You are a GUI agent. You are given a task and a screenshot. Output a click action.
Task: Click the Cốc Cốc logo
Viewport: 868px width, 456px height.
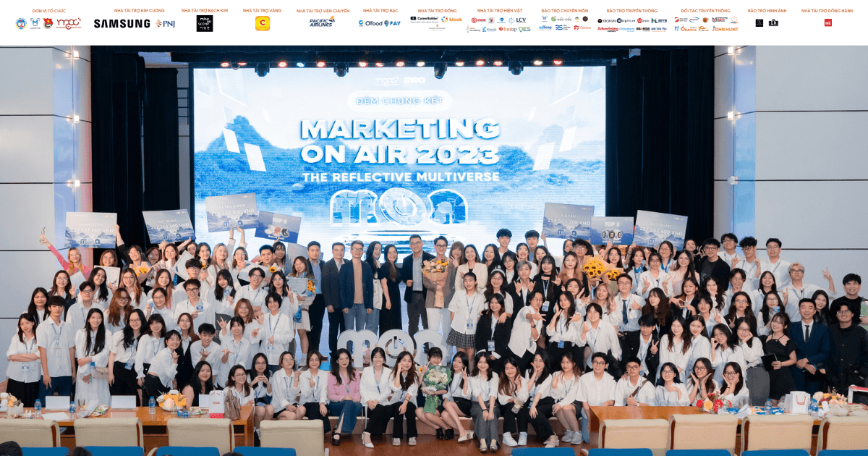coord(561,19)
